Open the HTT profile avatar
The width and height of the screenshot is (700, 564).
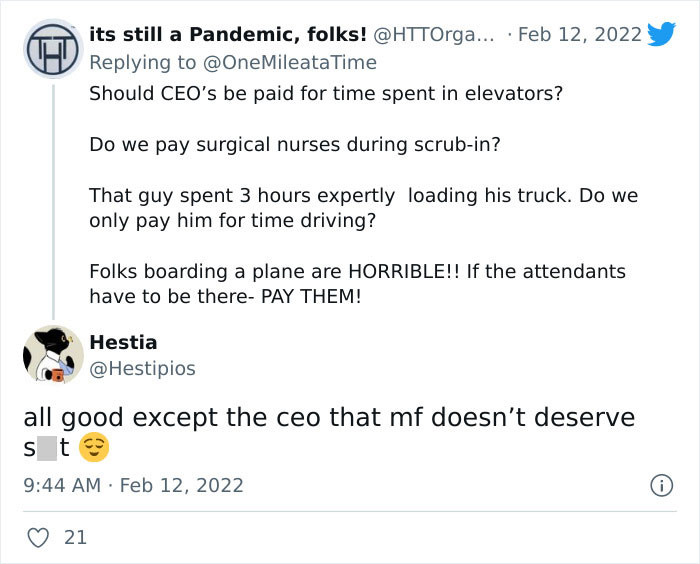(52, 48)
